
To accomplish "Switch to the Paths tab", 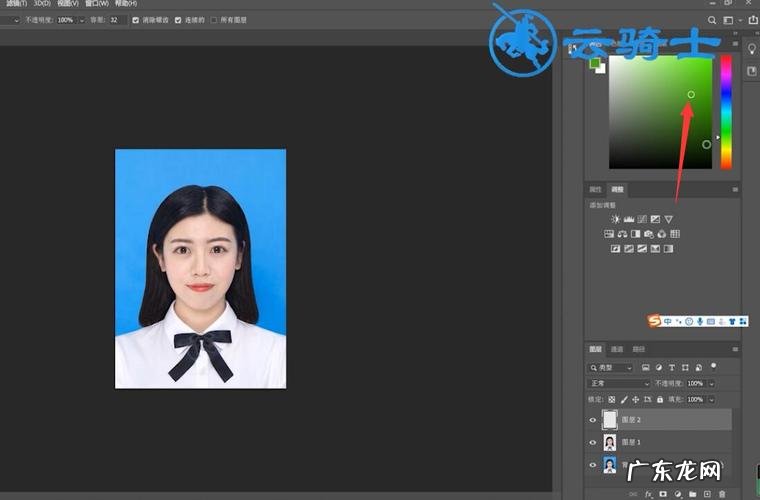I will click(x=639, y=349).
